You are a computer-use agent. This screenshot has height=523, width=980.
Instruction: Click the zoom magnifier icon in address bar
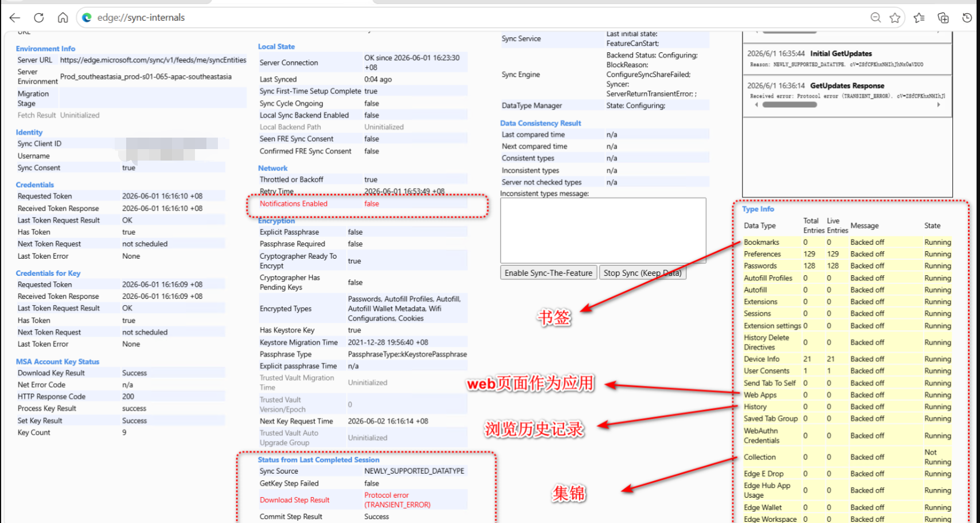coord(876,18)
